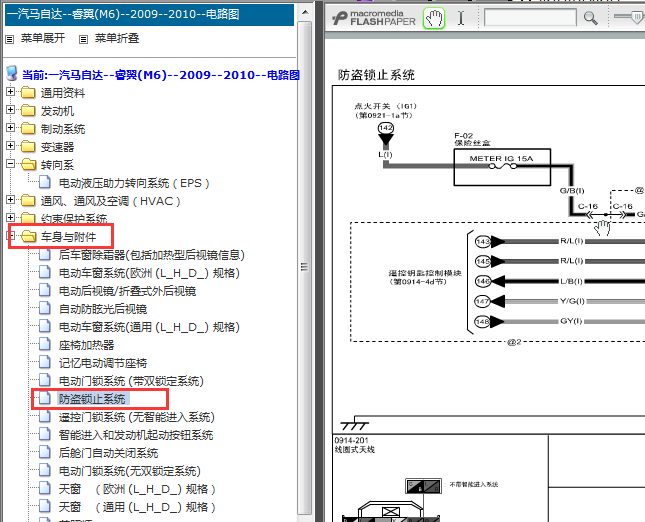Click page icon beside 座椅加热器
Screen dimensions: 645x522
tap(45, 344)
